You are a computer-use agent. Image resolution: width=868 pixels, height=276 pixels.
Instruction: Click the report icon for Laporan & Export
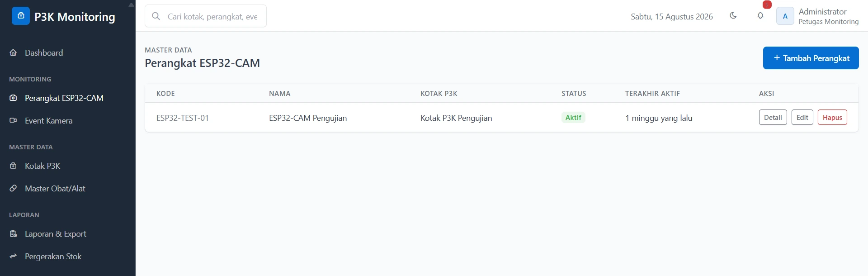[14, 233]
